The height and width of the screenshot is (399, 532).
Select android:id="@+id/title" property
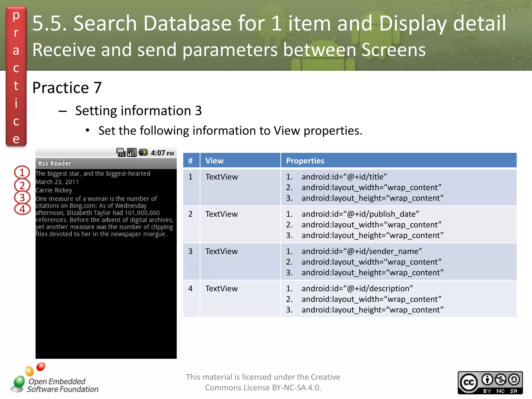coord(344,177)
